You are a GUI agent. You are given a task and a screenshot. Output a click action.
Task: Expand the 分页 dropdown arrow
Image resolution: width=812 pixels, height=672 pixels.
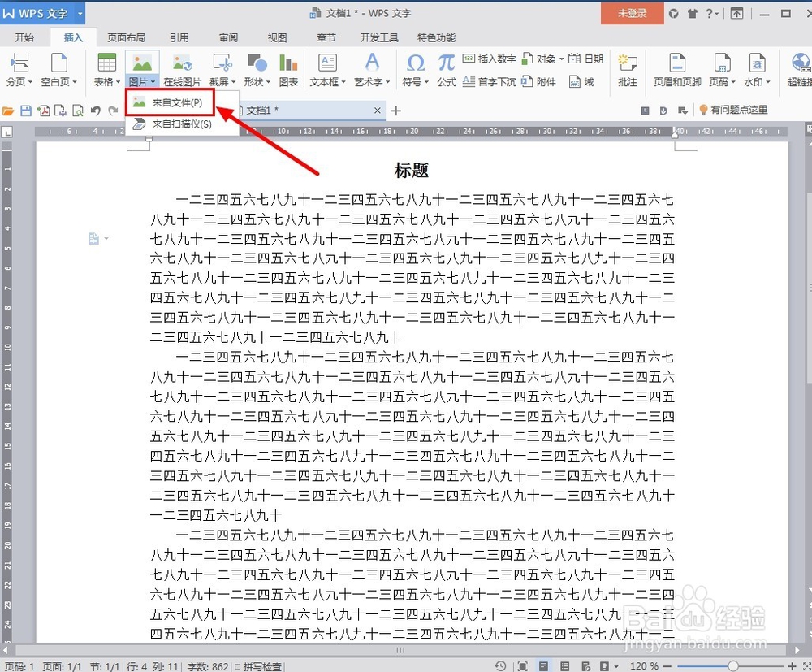pos(31,82)
